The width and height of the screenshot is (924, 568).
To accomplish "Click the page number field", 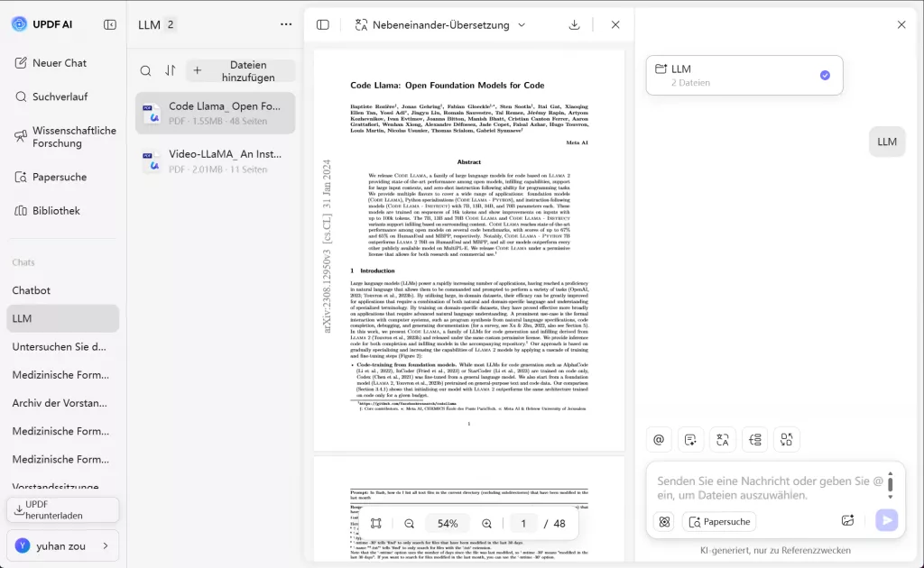I will point(523,523).
